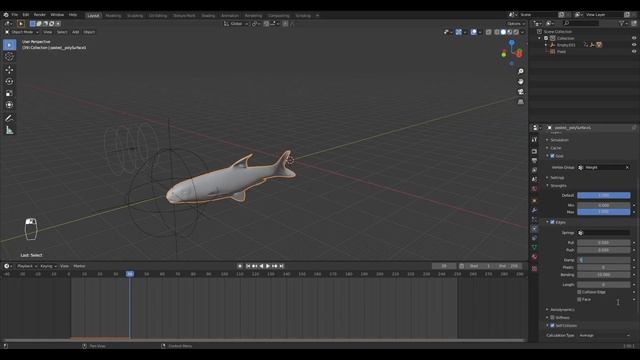
Task: Switch to wireframe viewport shading
Action: tap(497, 32)
